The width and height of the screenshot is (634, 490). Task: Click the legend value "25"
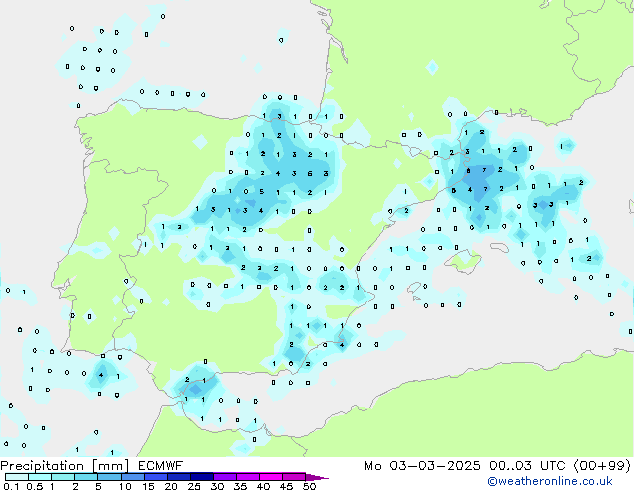point(194,486)
